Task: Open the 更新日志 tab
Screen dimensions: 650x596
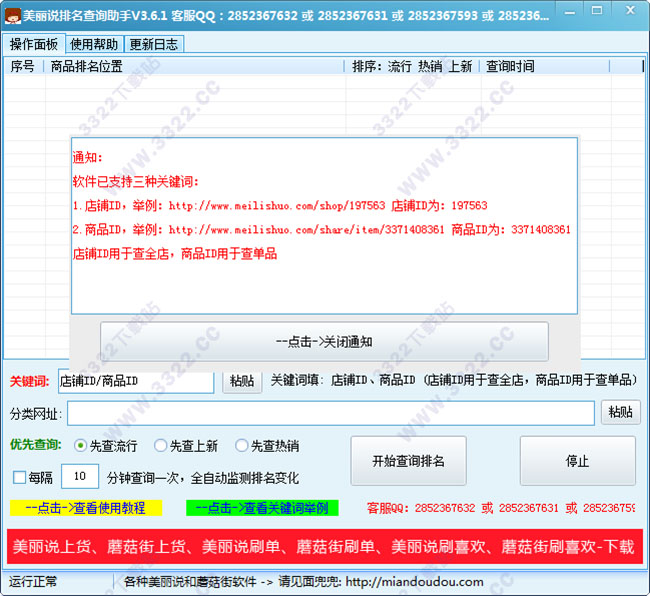Action: coord(154,44)
